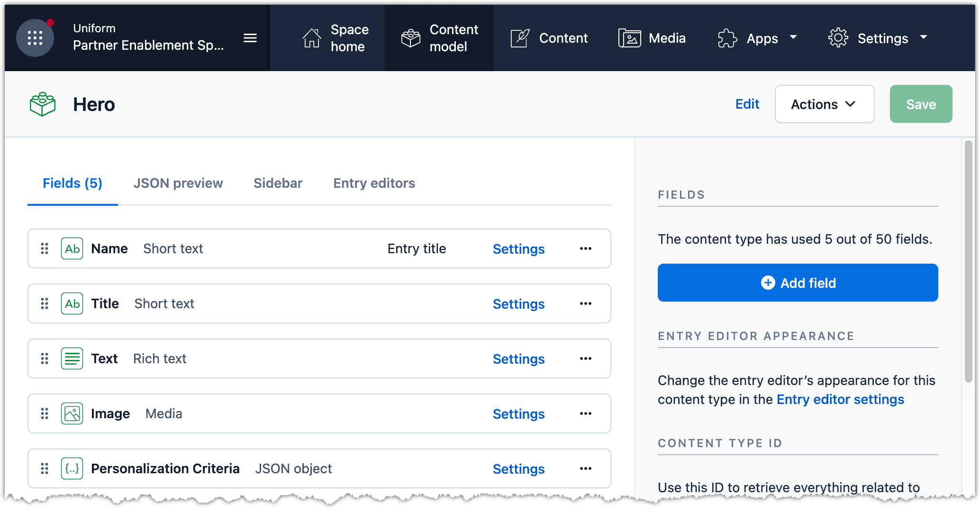Open the Entry editor settings link

tap(840, 399)
